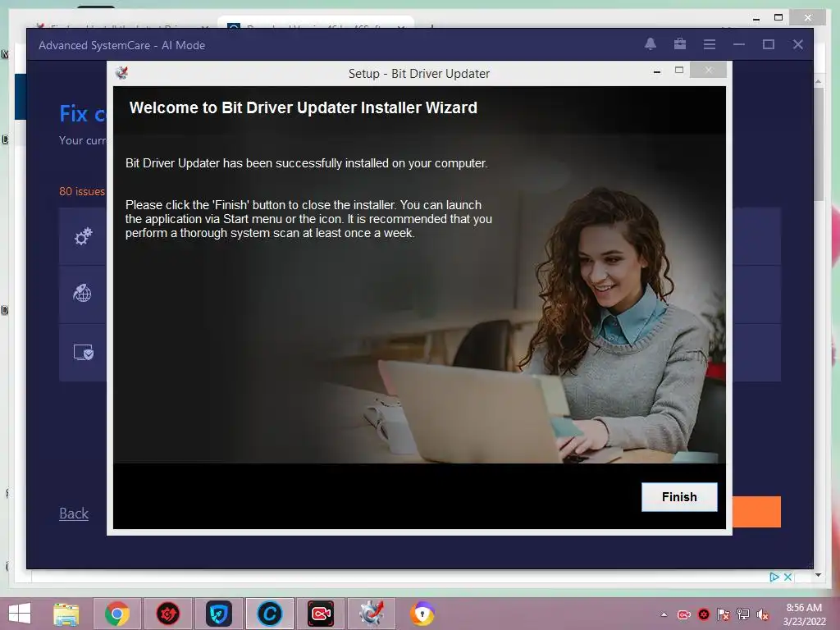
Task: Close the Bit Driver Updater setup window
Action: pyautogui.click(x=708, y=70)
